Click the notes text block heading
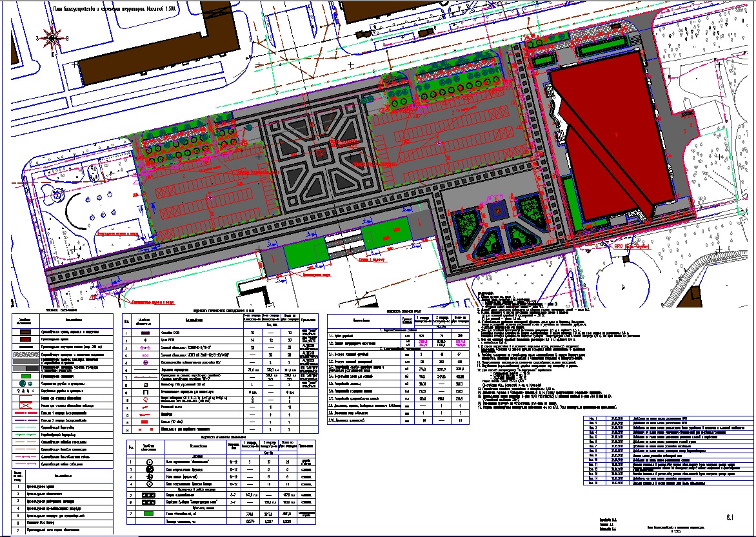The width and height of the screenshot is (756, 537). point(485,294)
